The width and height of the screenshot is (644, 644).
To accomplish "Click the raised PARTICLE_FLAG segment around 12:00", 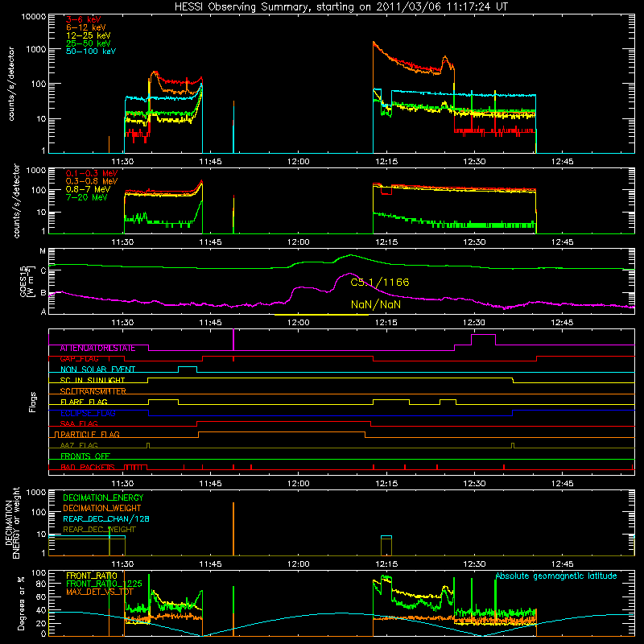I will click(282, 432).
